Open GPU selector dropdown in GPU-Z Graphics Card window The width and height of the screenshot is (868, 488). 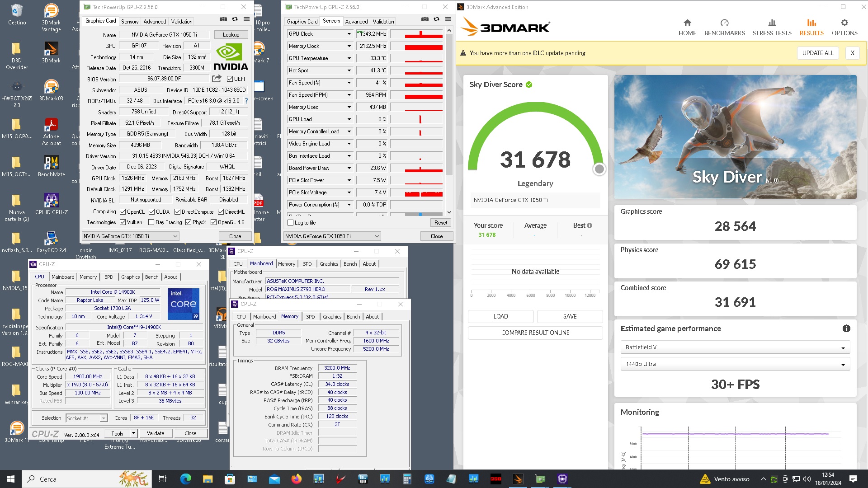130,236
